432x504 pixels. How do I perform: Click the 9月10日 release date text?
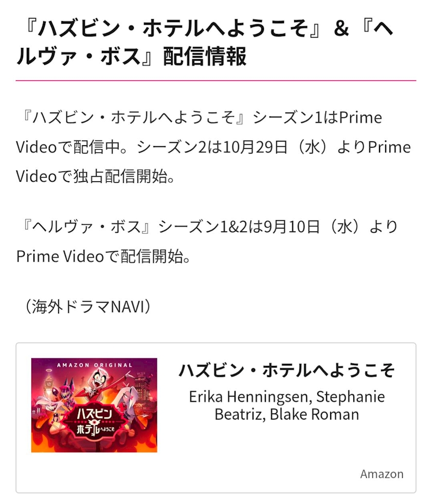pyautogui.click(x=292, y=227)
